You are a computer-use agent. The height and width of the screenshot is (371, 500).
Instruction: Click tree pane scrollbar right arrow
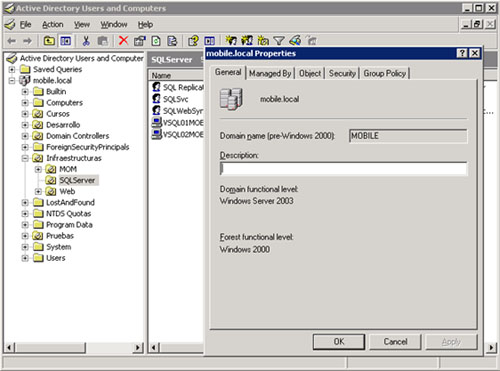(x=137, y=348)
